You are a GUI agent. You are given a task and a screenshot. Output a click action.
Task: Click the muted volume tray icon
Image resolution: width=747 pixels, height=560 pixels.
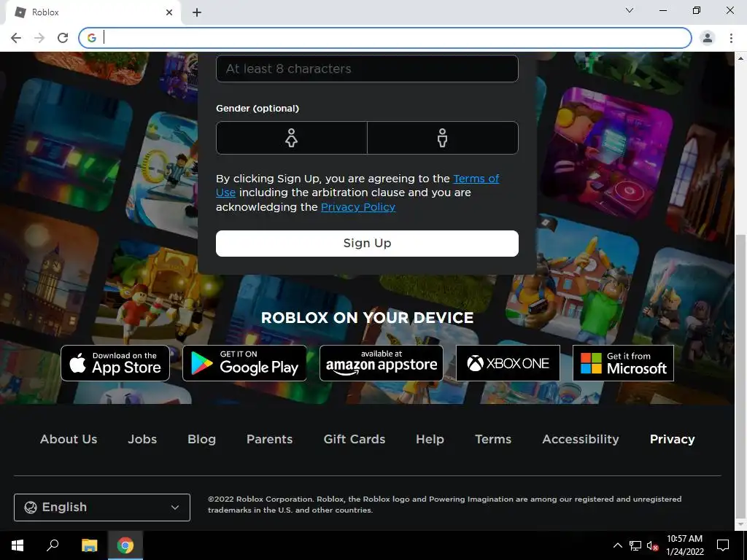[653, 545]
